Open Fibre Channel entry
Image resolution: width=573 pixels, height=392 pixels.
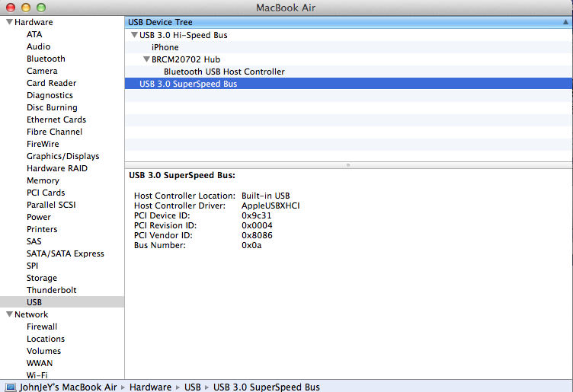click(x=54, y=132)
